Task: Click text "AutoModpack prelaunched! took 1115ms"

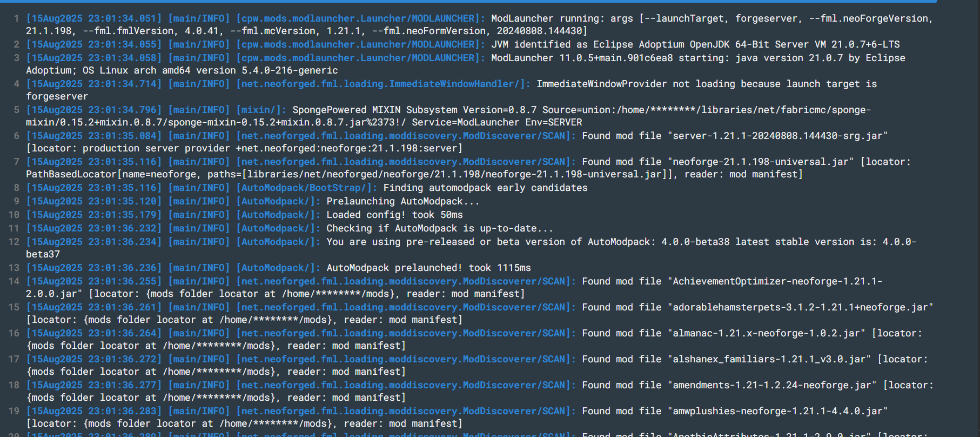Action: [428, 268]
